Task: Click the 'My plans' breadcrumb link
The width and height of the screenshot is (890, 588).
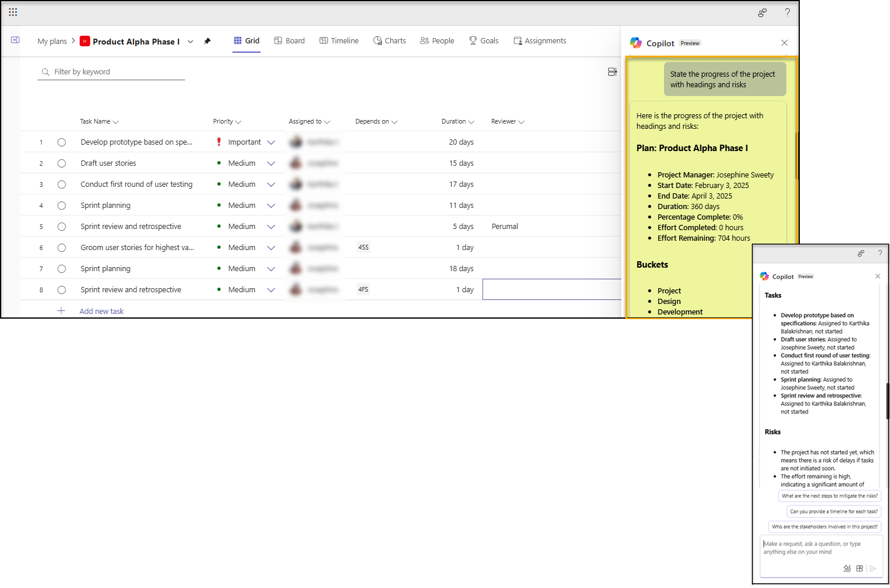Action: point(52,42)
